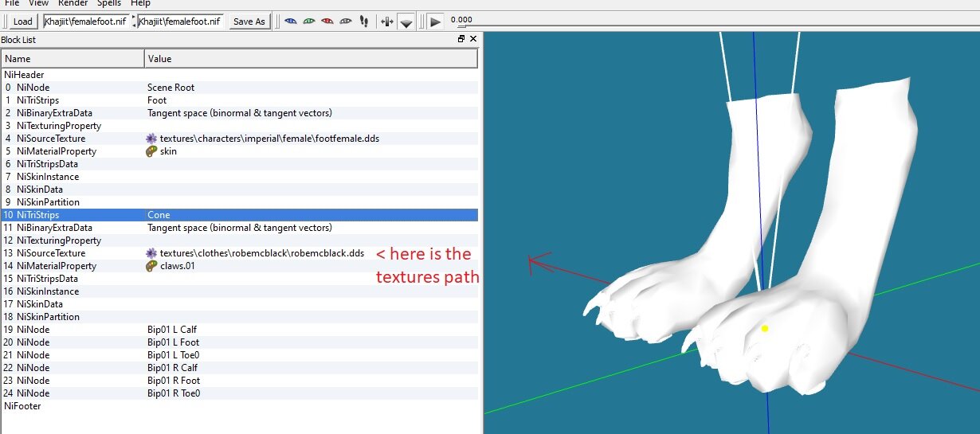This screenshot has width=980, height=434.
Task: Select block 0 NiNode Scene Root
Action: click(239, 88)
